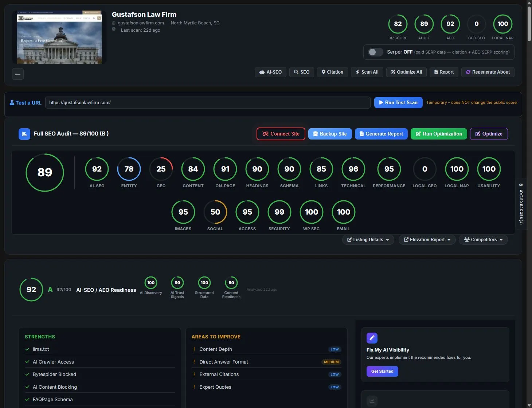Click Regenerate About
Screen dimensions: 532x408
[488, 72]
